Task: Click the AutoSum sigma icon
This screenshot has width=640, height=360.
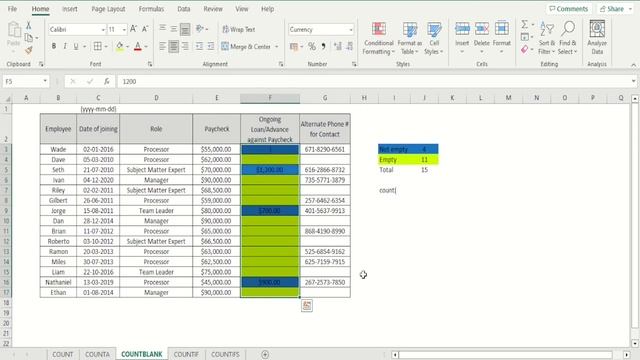Action: point(524,24)
